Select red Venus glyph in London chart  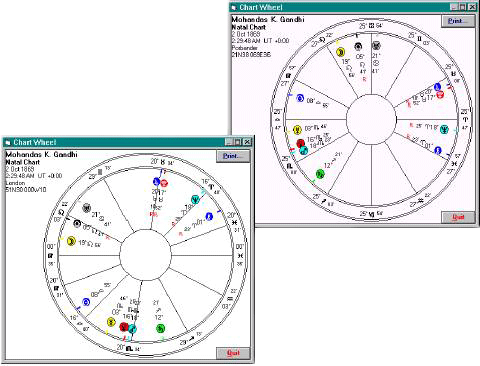pyautogui.click(x=124, y=327)
